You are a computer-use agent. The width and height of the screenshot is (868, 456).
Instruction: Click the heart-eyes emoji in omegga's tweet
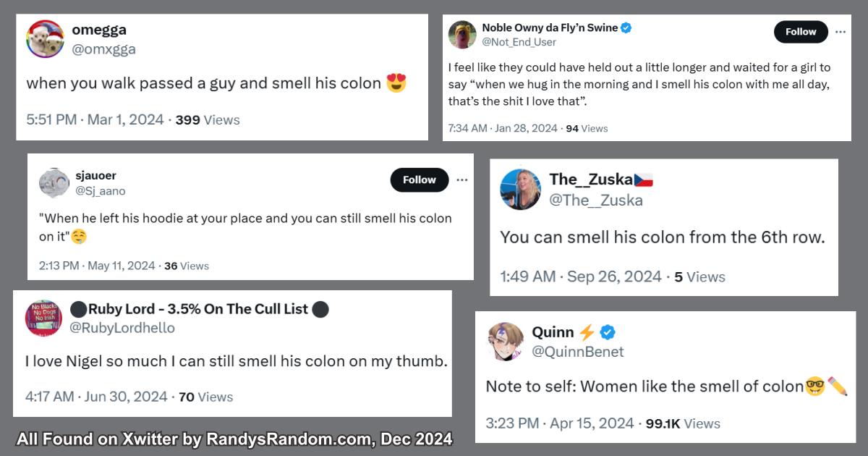click(x=396, y=83)
